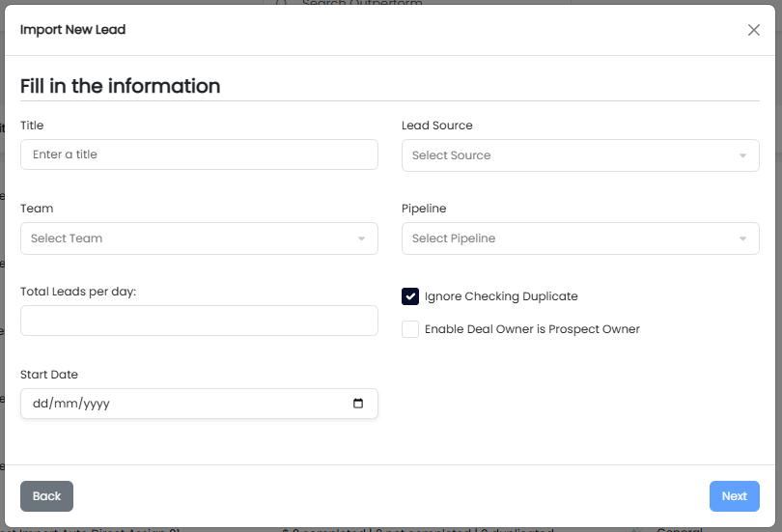Click the Team dropdown caret icon
The width and height of the screenshot is (782, 532).
pyautogui.click(x=361, y=238)
